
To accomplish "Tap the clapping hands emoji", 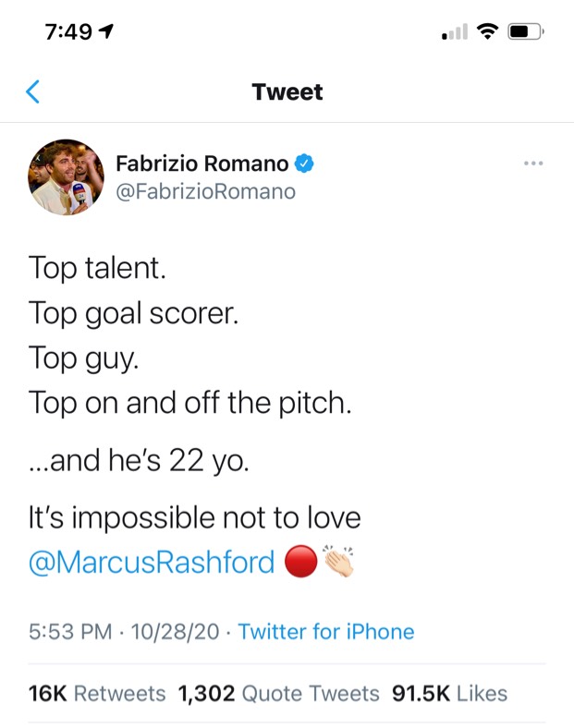I will pyautogui.click(x=338, y=561).
